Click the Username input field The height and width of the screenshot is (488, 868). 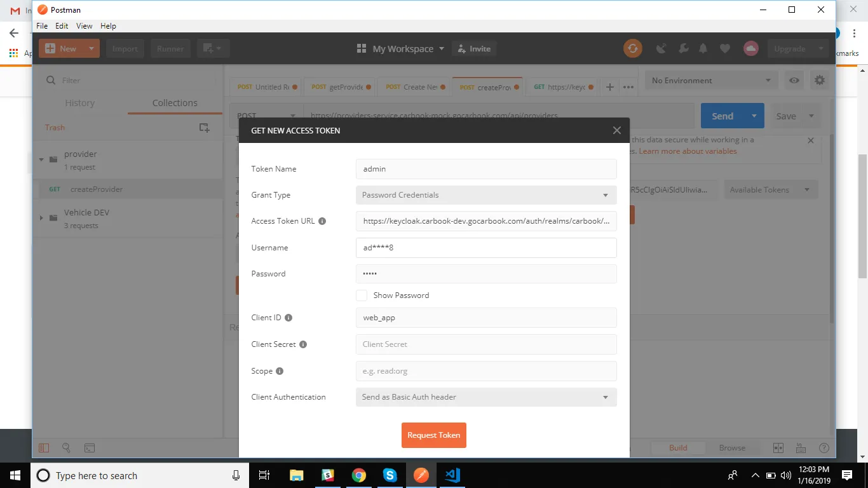486,248
